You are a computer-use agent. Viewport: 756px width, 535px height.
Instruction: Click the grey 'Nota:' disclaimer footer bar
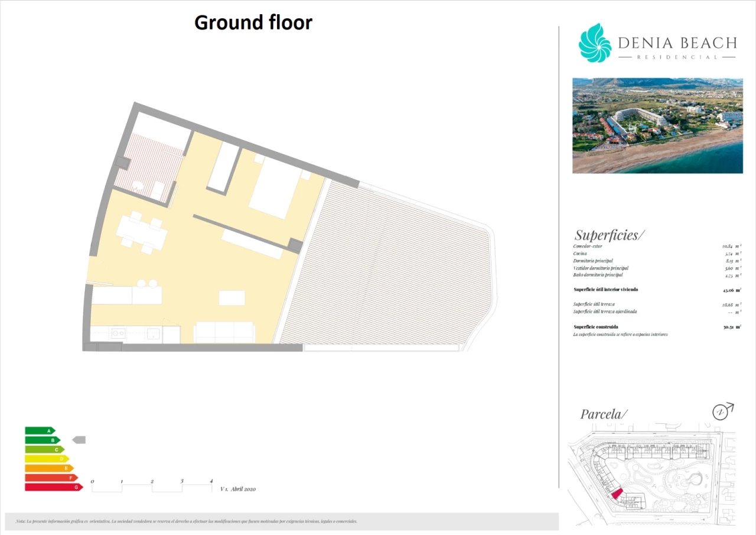[281, 521]
